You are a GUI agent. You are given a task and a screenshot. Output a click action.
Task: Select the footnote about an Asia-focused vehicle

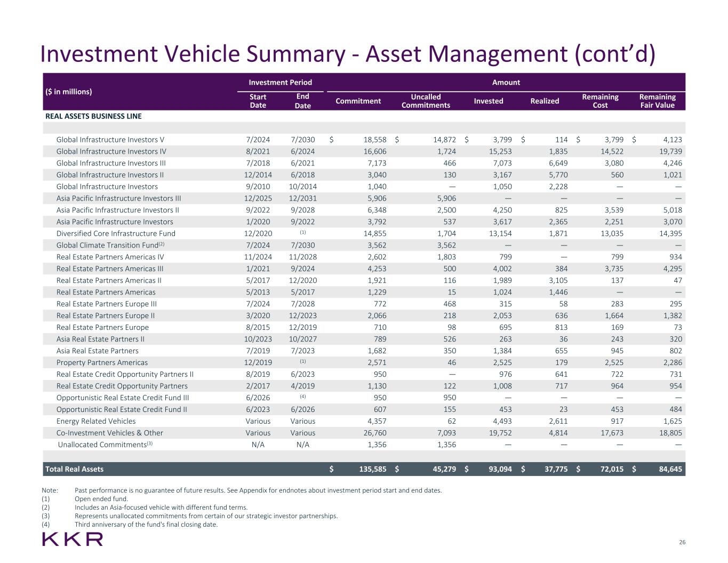[x=161, y=508]
